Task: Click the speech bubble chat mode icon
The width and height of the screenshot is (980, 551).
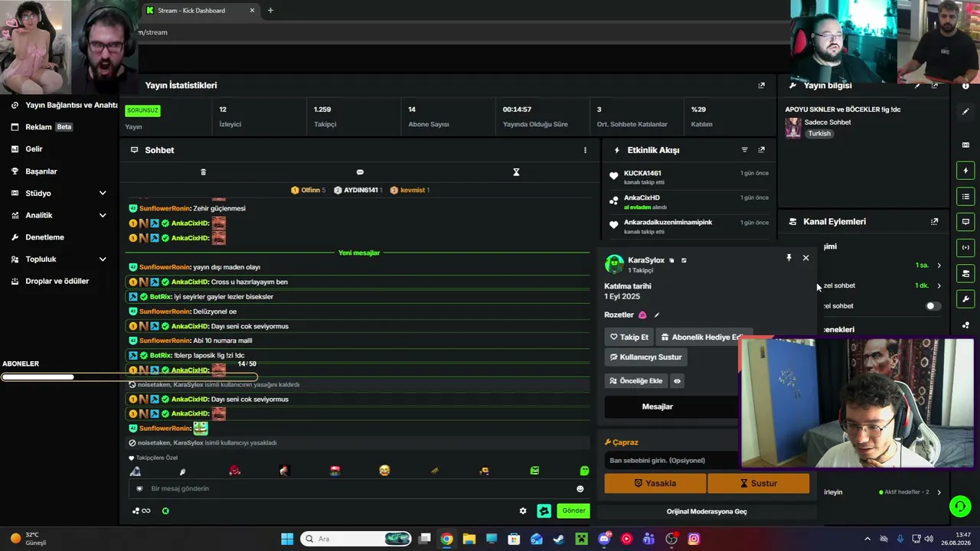Action: pyautogui.click(x=360, y=172)
